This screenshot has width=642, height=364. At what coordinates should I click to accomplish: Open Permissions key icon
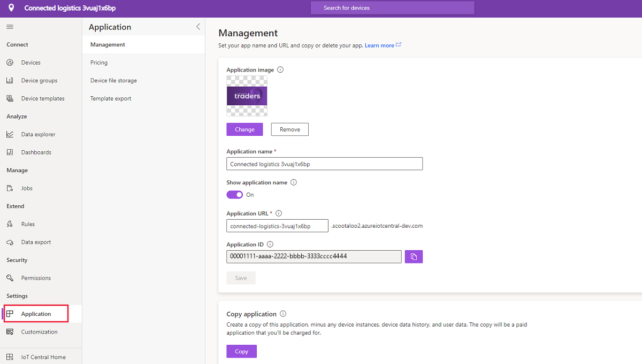[x=10, y=278]
